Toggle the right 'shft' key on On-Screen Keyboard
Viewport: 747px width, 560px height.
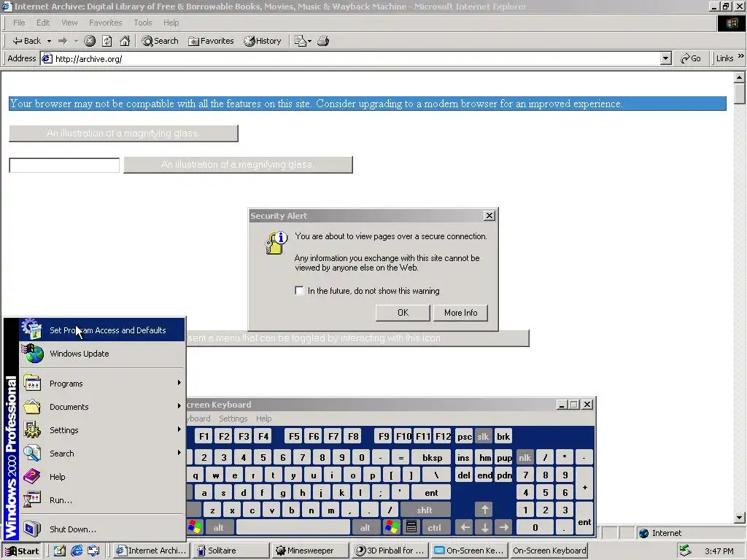(x=425, y=510)
